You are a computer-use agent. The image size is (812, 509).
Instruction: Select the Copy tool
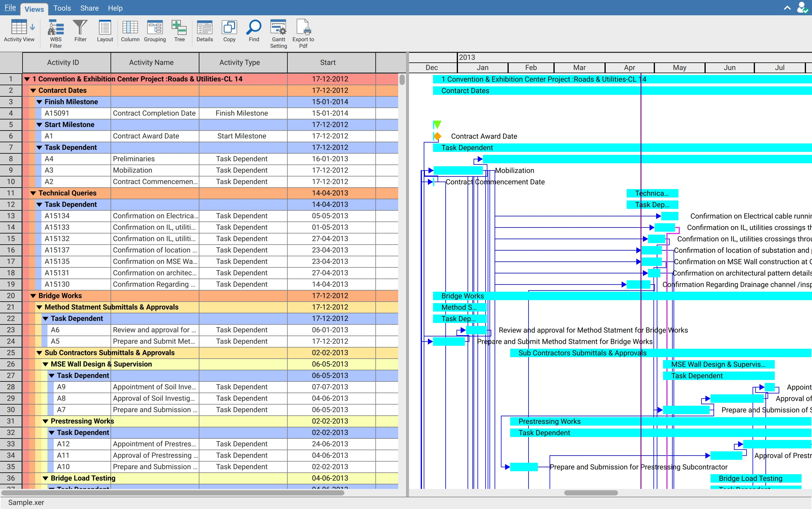coord(229,31)
